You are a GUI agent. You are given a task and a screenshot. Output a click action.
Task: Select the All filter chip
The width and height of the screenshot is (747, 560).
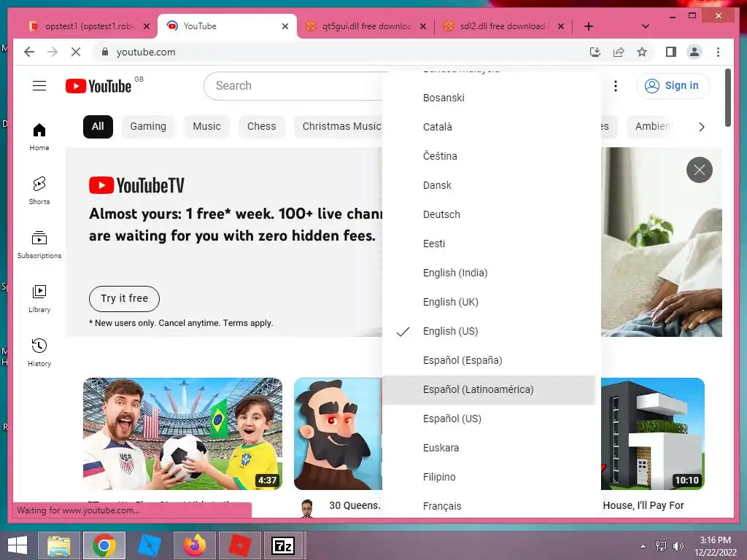tap(98, 127)
